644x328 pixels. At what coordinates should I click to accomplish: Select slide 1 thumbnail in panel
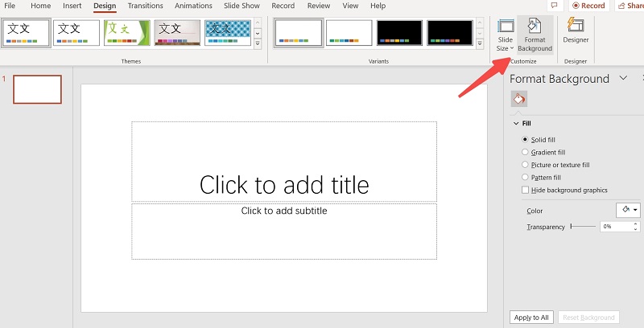(37, 89)
